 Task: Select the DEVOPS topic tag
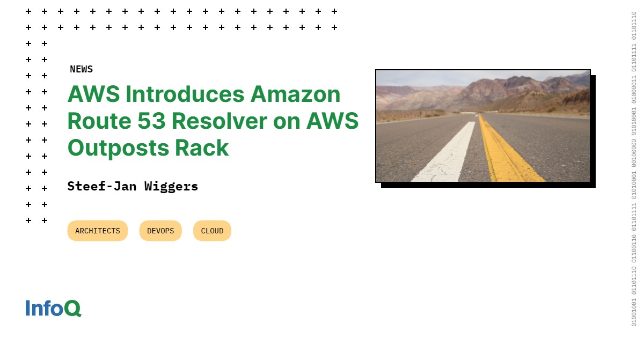pyautogui.click(x=160, y=231)
